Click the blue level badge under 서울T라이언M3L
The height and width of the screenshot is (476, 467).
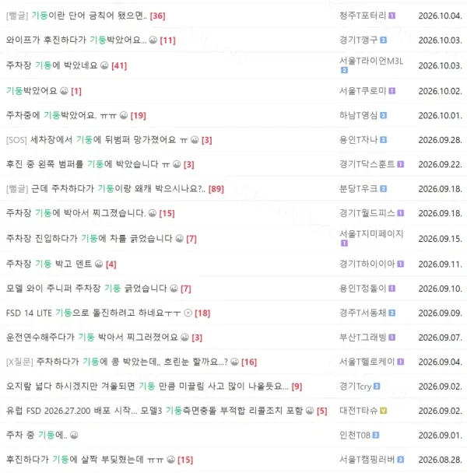344,70
